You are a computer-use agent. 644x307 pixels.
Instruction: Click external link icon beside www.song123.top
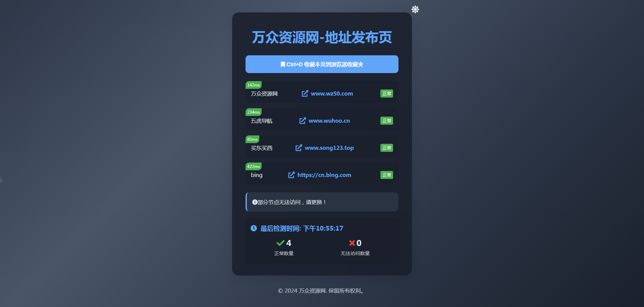click(x=299, y=148)
